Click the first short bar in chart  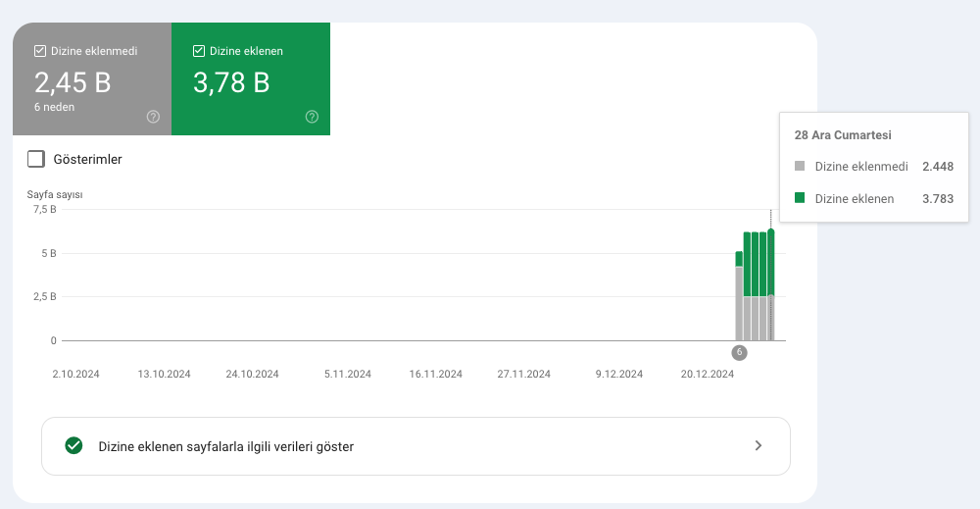739,296
